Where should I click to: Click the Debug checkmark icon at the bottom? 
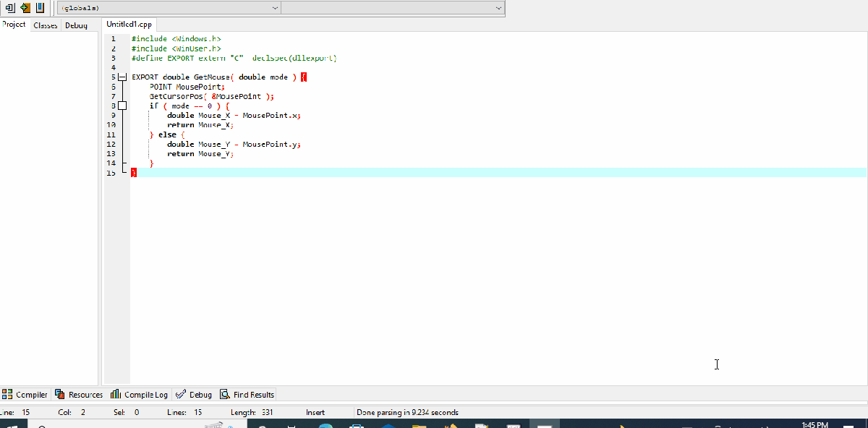[181, 394]
